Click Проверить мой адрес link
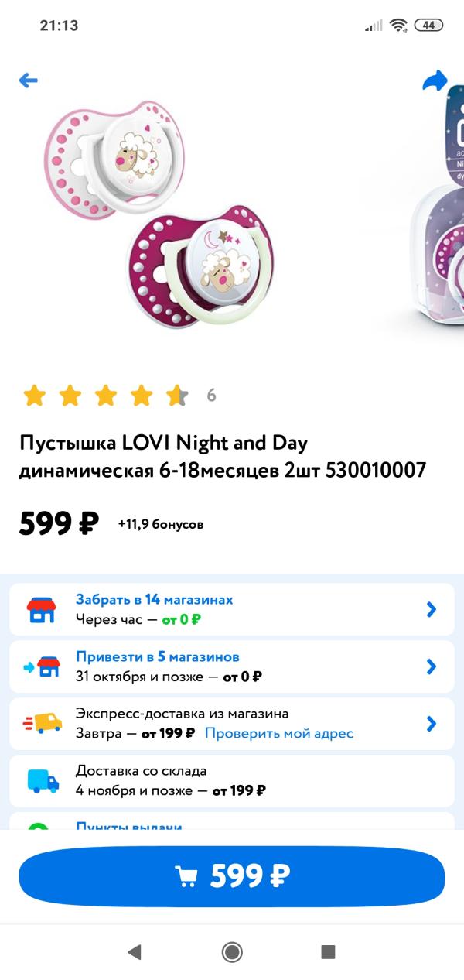This screenshot has height=980, width=464. click(x=279, y=733)
